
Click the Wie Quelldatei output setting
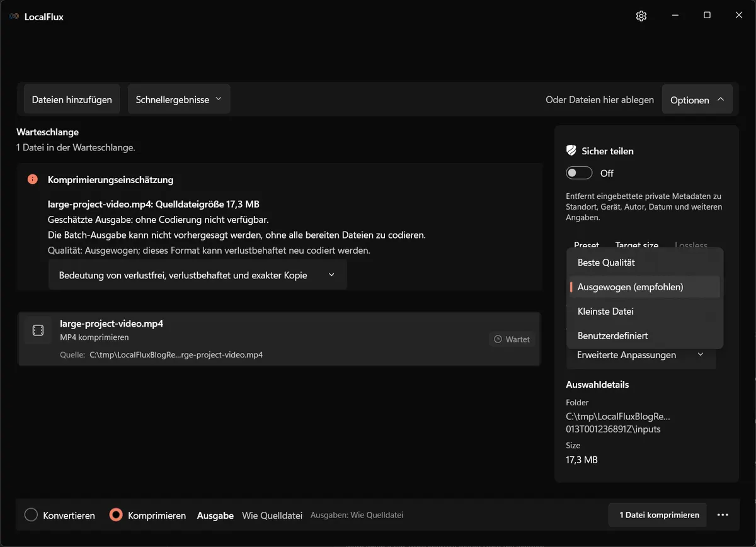(272, 516)
